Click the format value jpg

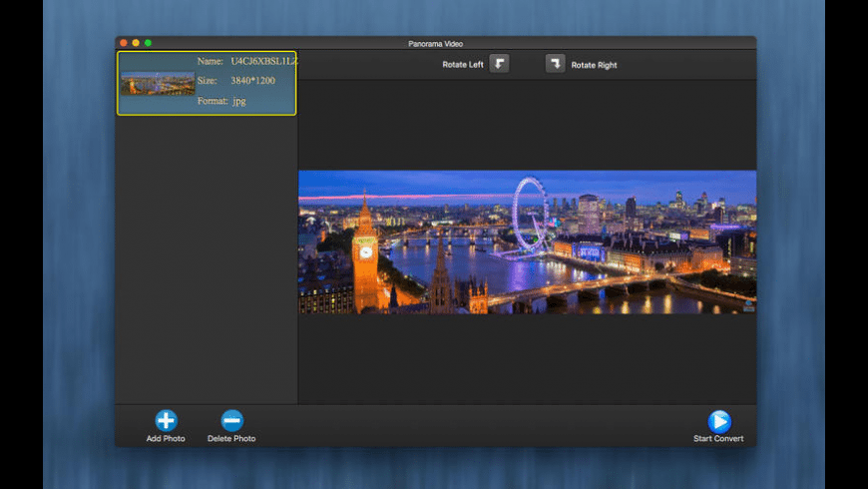pyautogui.click(x=239, y=101)
